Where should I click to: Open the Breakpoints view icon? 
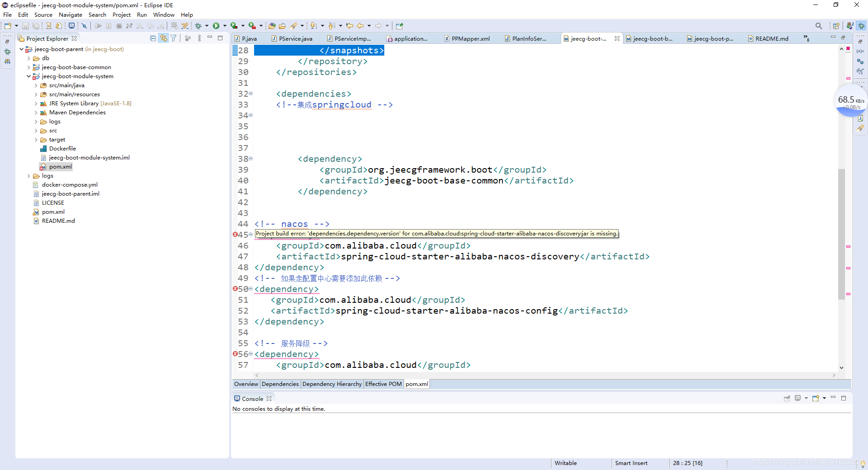point(860,61)
